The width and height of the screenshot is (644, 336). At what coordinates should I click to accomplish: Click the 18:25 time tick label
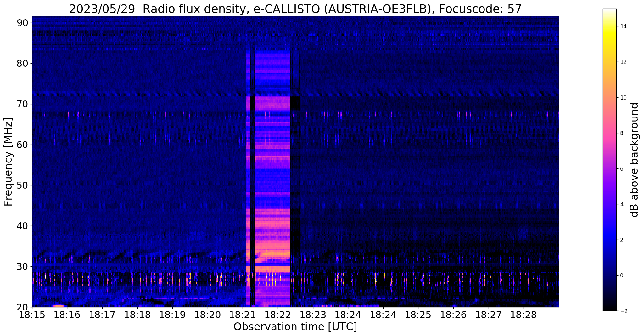coord(418,315)
